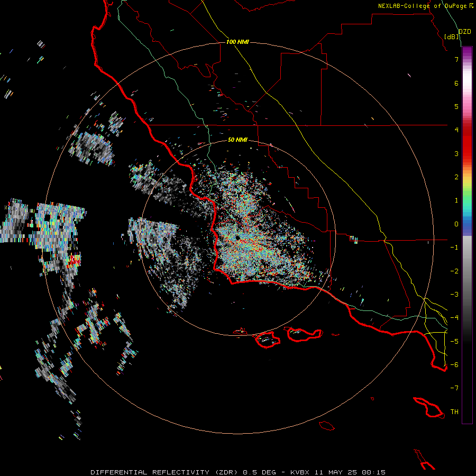Click the red high-ZDR echo offshore west
This screenshot has height=476, width=476.
(75, 260)
